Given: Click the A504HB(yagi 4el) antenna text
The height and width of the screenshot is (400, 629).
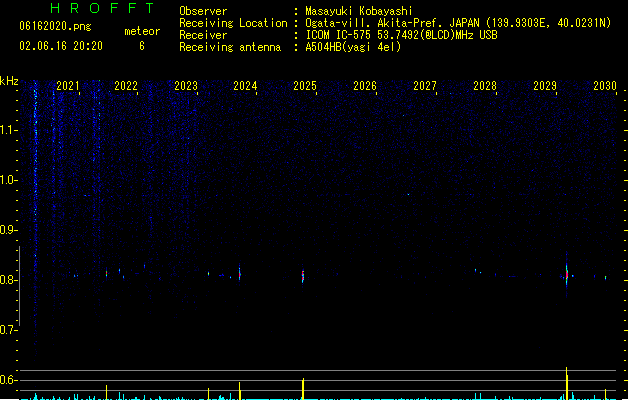Looking at the screenshot, I should tap(353, 47).
